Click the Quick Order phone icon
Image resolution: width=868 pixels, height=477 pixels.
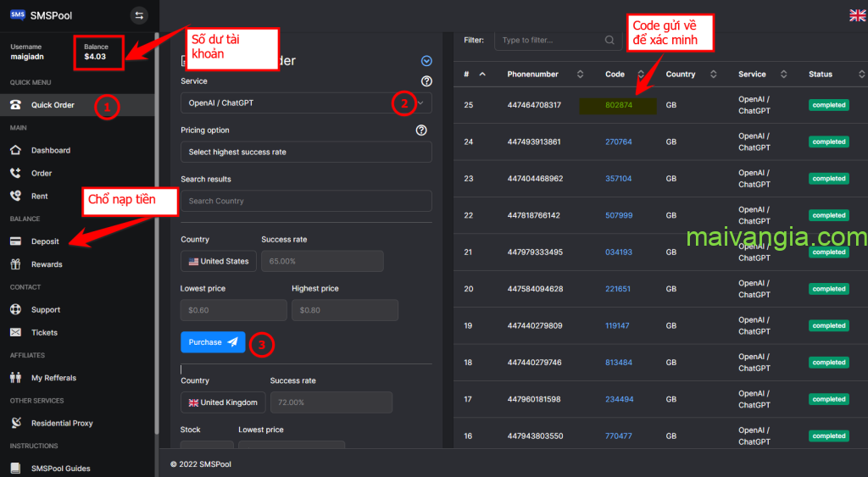[x=15, y=104]
